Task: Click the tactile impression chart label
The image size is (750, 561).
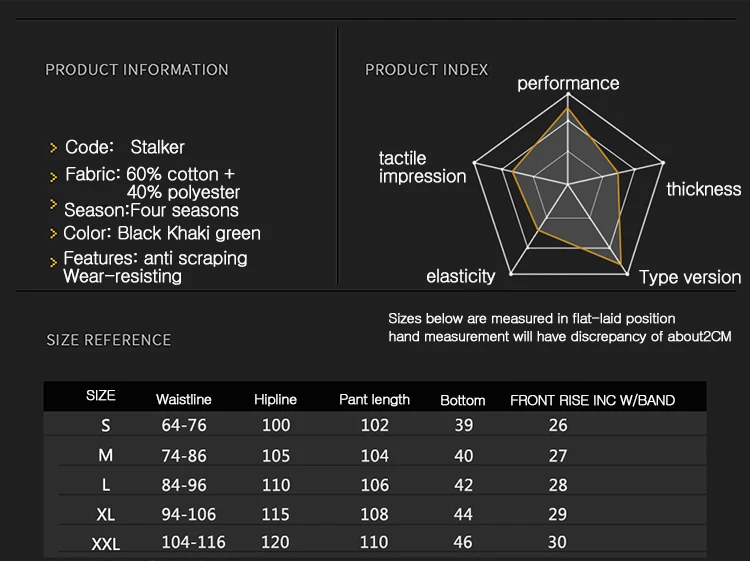Action: pos(422,167)
